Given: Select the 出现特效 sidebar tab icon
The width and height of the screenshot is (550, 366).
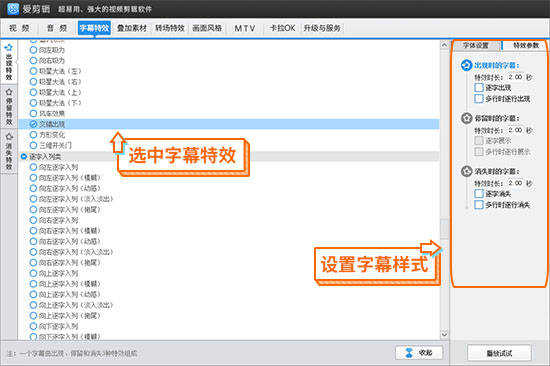Looking at the screenshot, I should (x=9, y=47).
